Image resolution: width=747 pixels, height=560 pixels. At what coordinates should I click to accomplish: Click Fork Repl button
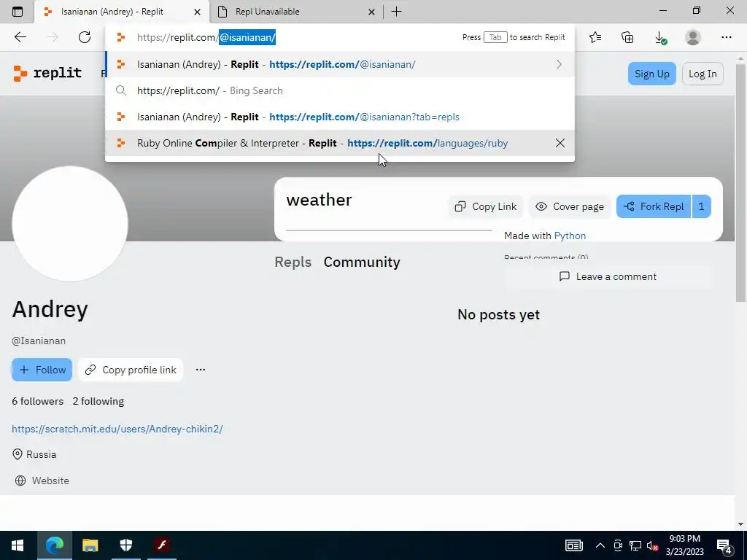[654, 206]
